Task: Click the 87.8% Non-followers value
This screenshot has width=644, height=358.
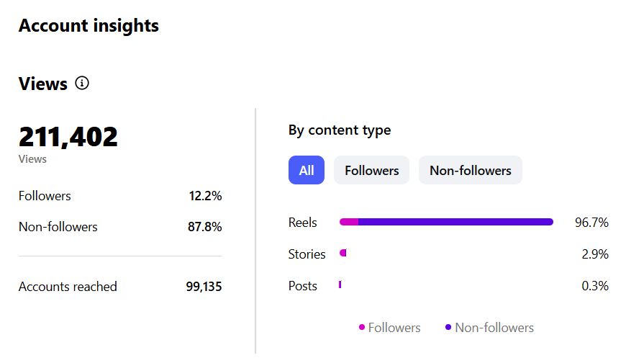Action: (x=204, y=227)
